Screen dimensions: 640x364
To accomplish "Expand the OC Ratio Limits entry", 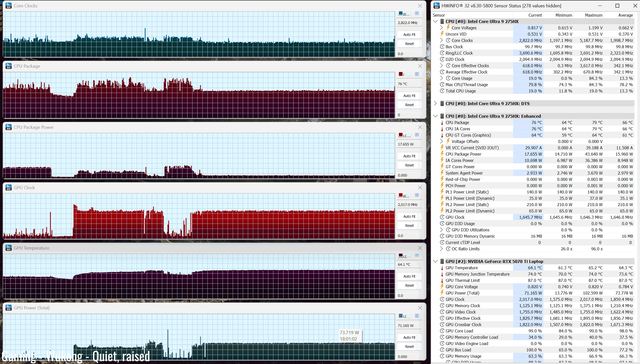I will [x=441, y=249].
